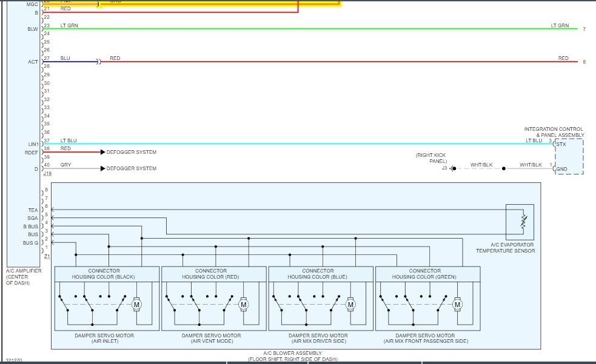The height and width of the screenshot is (364, 596).
Task: Click the arrow beside RDEF Defogger System
Action: click(x=102, y=152)
